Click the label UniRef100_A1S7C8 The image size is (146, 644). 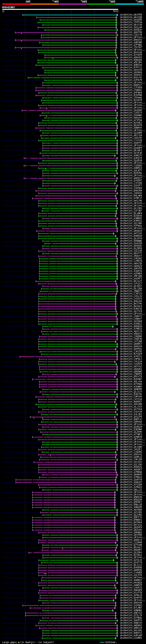pos(131,311)
